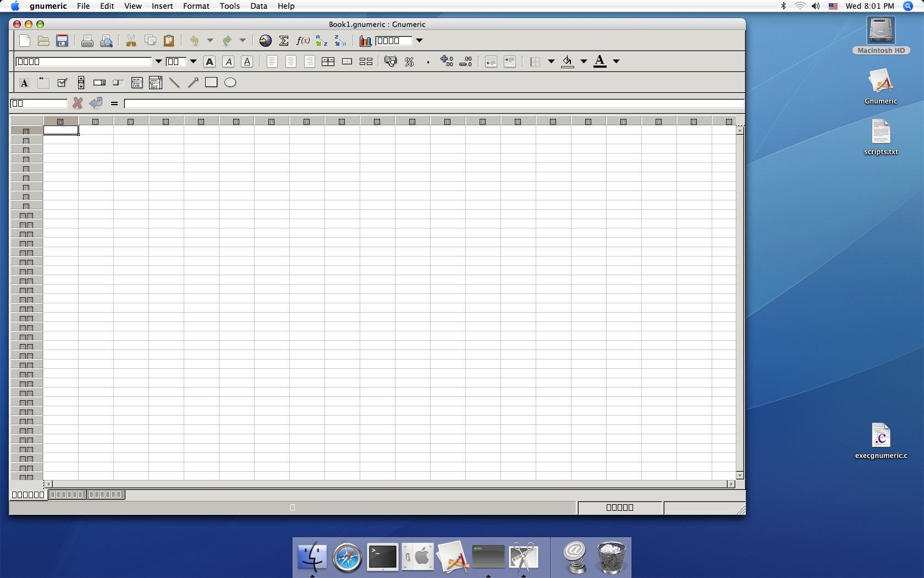Save the workbook with floppy disk icon
The image size is (924, 578).
tap(62, 41)
